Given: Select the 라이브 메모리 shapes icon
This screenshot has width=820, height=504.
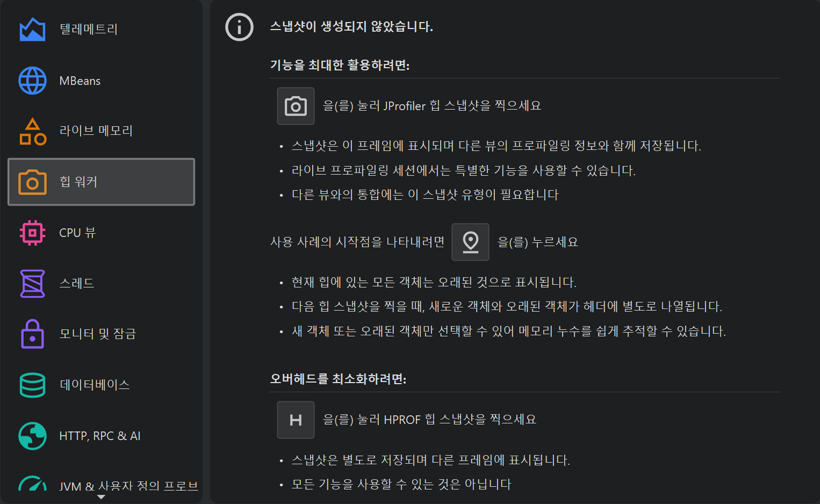Looking at the screenshot, I should click(x=32, y=132).
